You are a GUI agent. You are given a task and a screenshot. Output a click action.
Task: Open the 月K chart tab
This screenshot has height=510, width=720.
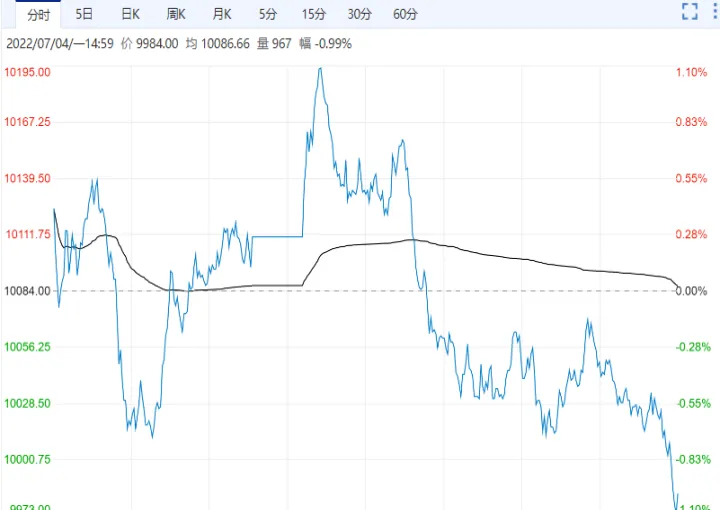[x=222, y=14]
